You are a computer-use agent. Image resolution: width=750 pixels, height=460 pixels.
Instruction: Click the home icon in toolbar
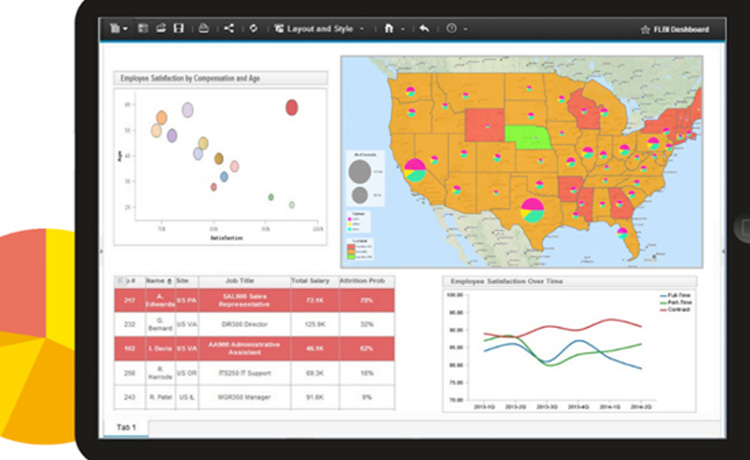click(389, 29)
